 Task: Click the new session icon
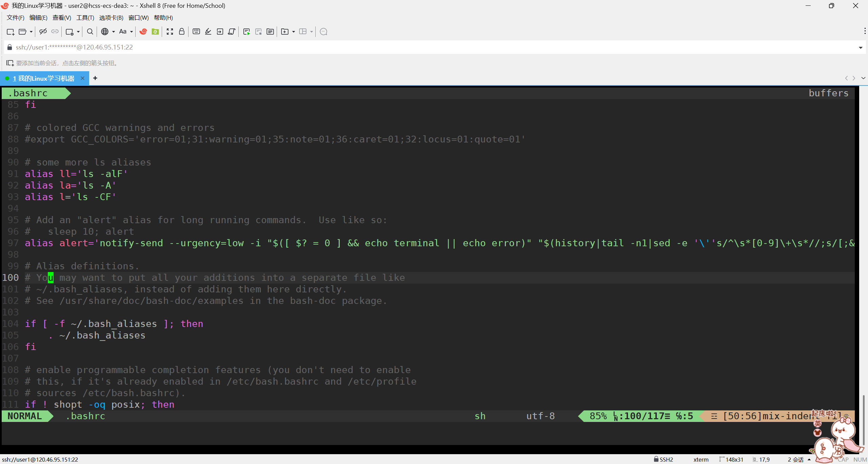10,32
